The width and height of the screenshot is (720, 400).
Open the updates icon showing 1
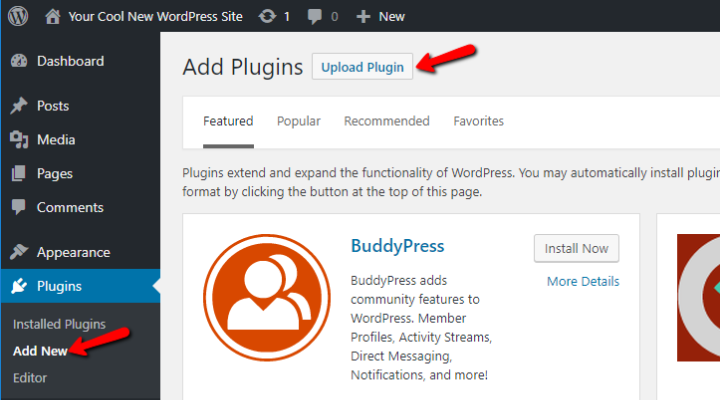click(x=267, y=17)
